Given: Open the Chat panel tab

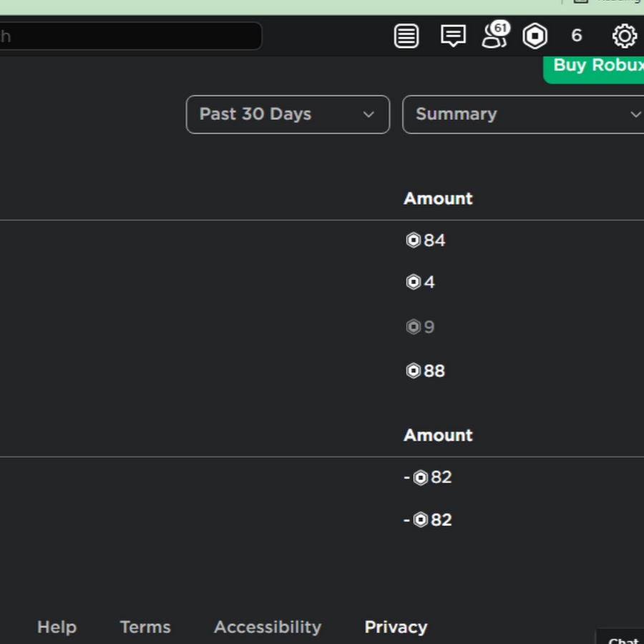Looking at the screenshot, I should coord(621,638).
